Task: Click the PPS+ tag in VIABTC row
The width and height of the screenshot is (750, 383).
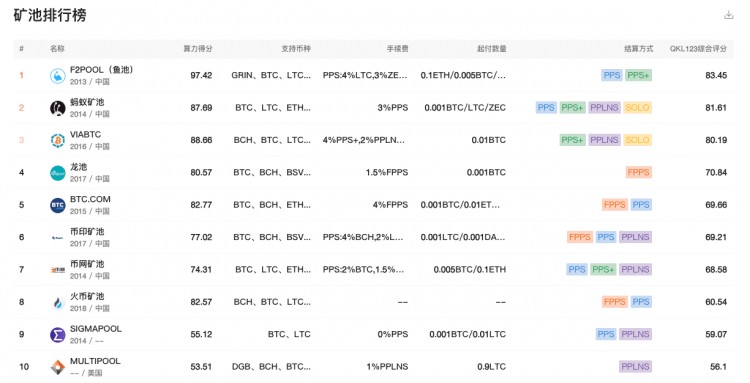Action: (x=573, y=140)
